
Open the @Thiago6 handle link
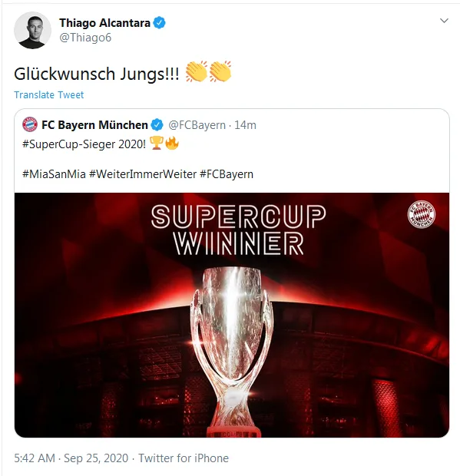click(85, 38)
